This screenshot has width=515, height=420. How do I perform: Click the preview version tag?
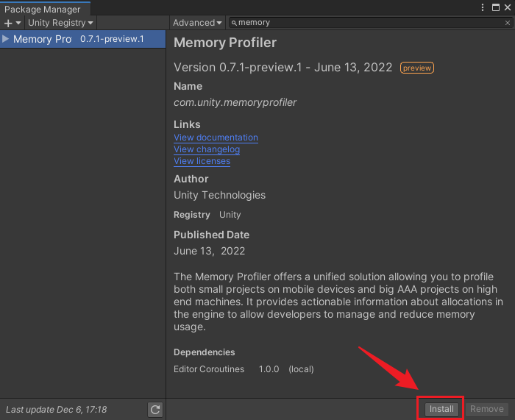[x=417, y=68]
